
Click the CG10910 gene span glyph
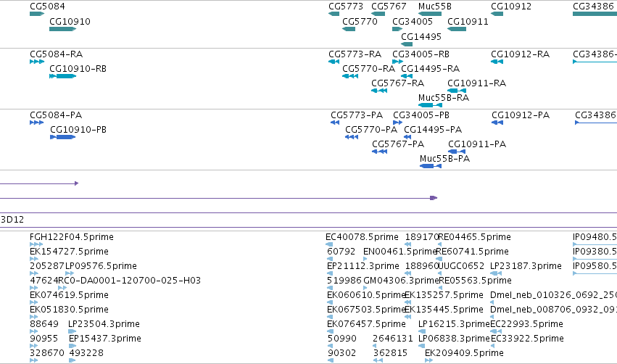(62, 29)
